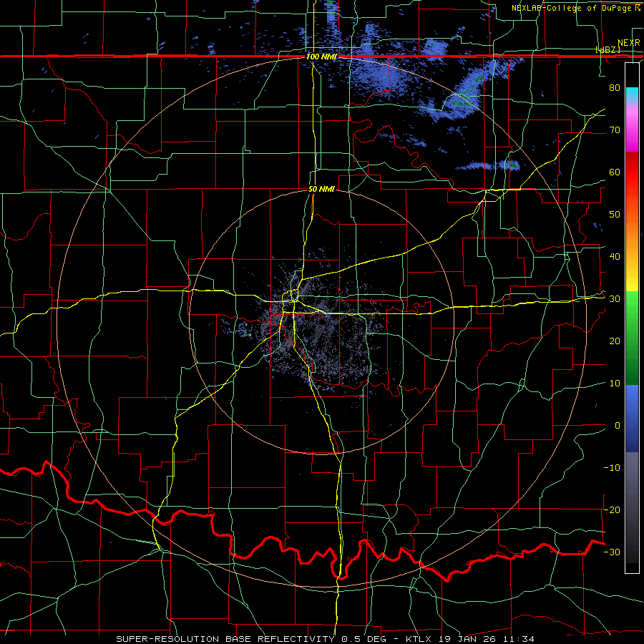This screenshot has height=644, width=644.
Task: Click the 0 value on dBZ scale
Action: [618, 426]
